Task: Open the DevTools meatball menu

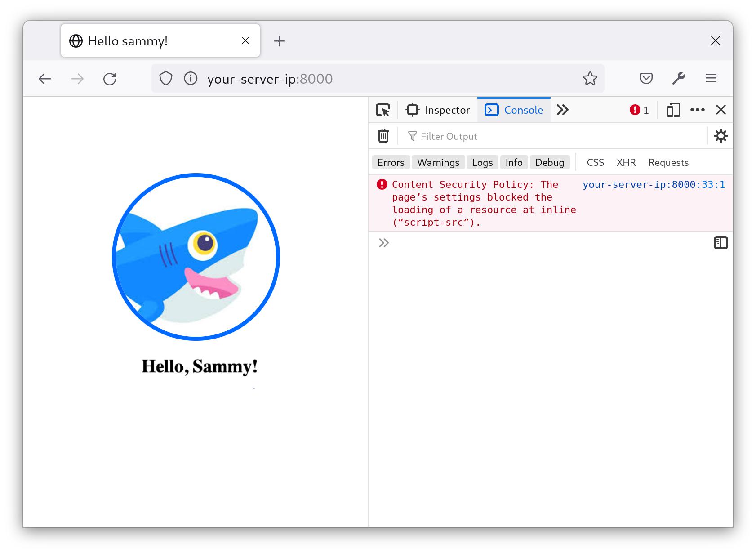Action: (698, 110)
